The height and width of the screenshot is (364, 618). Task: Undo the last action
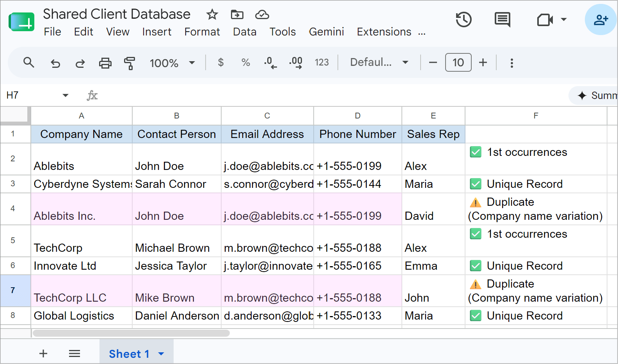(55, 63)
